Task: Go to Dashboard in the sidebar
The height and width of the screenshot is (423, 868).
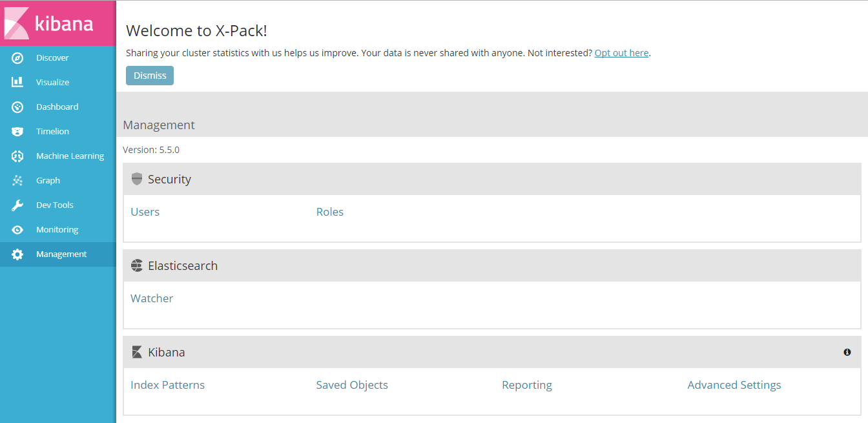Action: point(58,107)
